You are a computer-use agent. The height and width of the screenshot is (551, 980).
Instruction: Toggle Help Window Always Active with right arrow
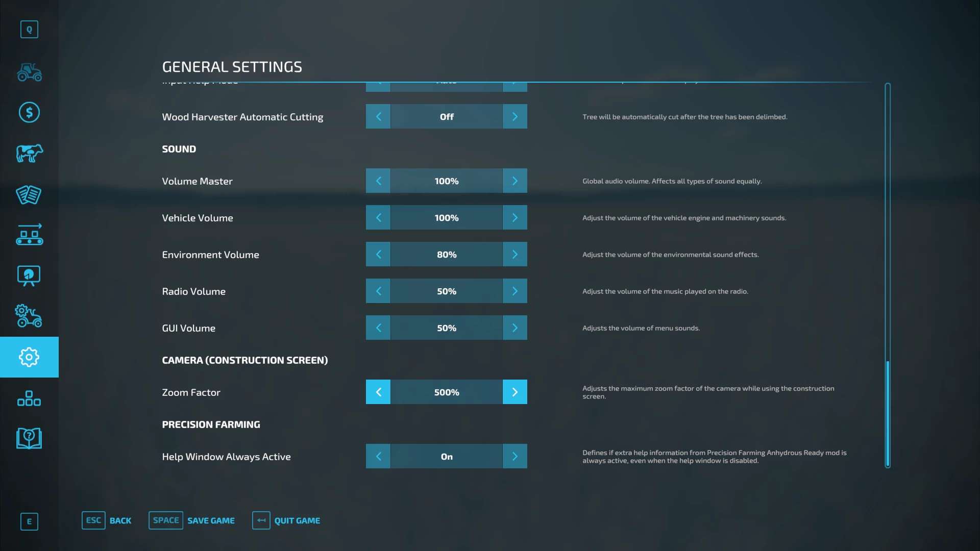click(x=514, y=457)
